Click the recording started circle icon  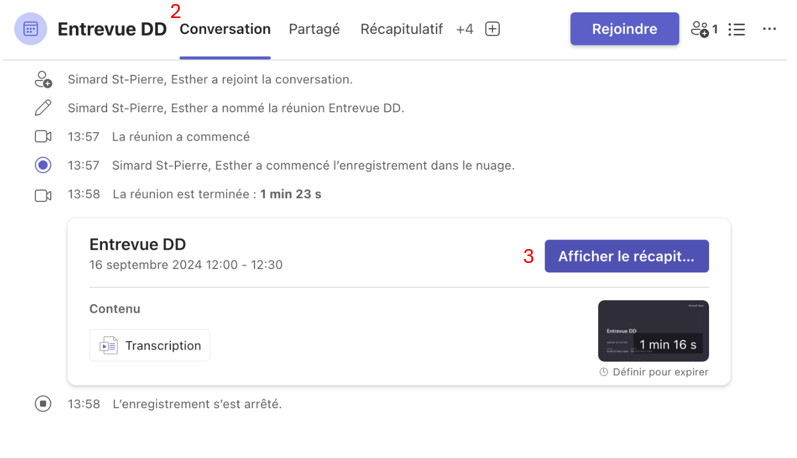43,165
